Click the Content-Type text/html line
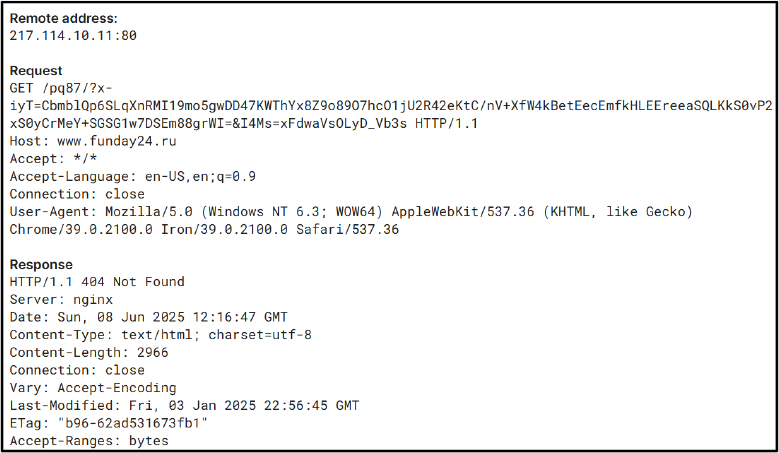 (x=160, y=335)
